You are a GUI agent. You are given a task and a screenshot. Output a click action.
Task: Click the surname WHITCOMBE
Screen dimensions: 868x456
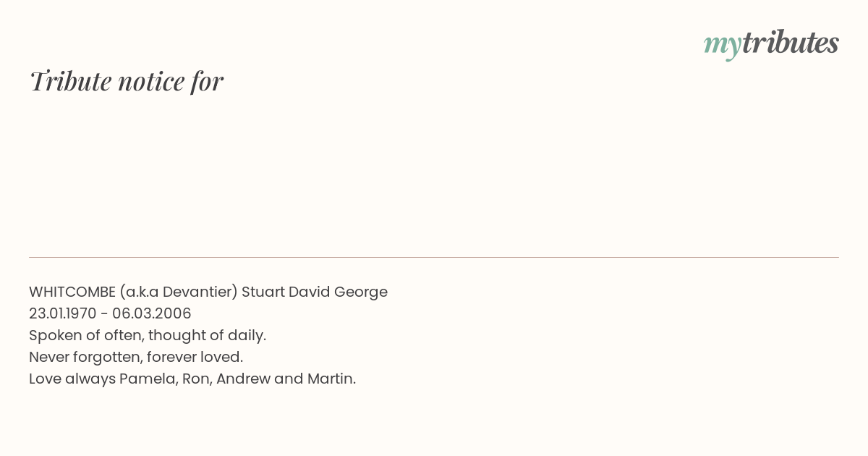(72, 292)
